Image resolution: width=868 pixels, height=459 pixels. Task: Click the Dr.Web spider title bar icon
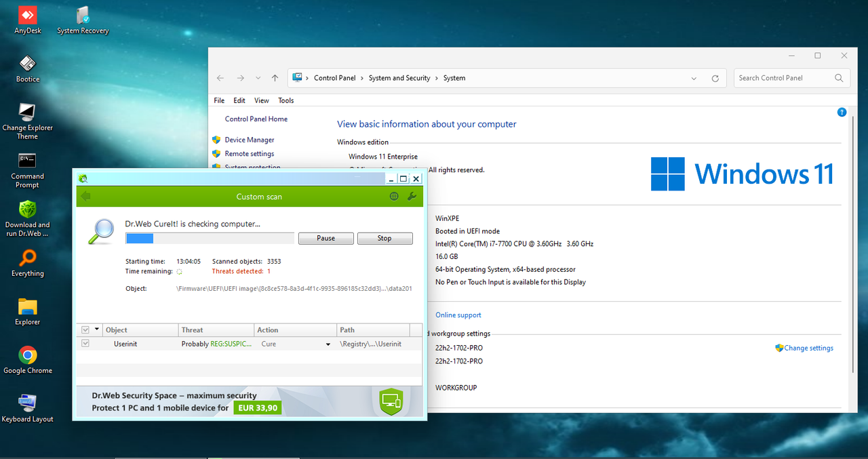coord(83,179)
